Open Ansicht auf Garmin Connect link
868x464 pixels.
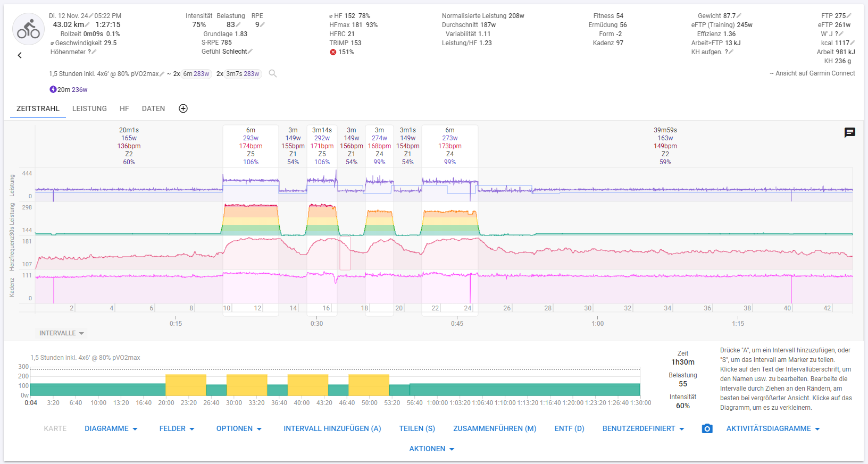tap(812, 73)
